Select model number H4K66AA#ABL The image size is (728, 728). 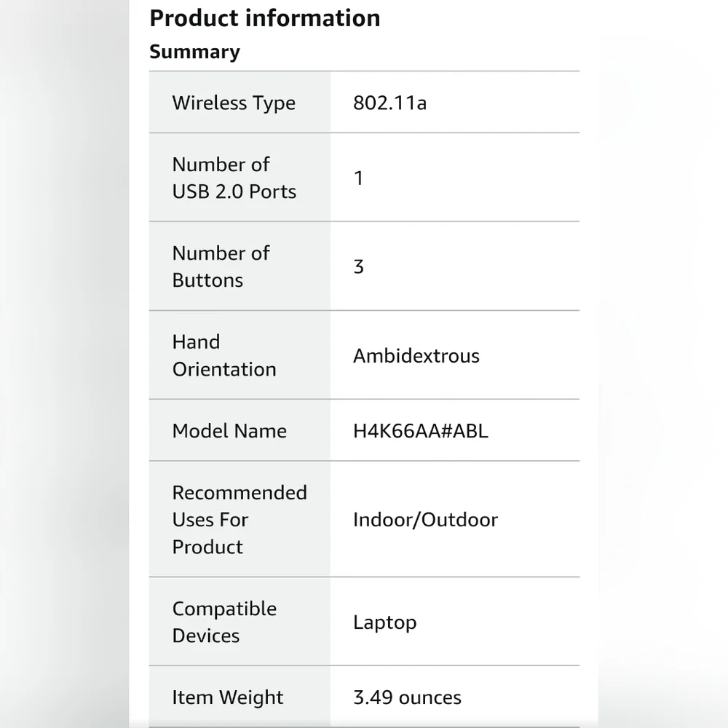click(x=421, y=431)
